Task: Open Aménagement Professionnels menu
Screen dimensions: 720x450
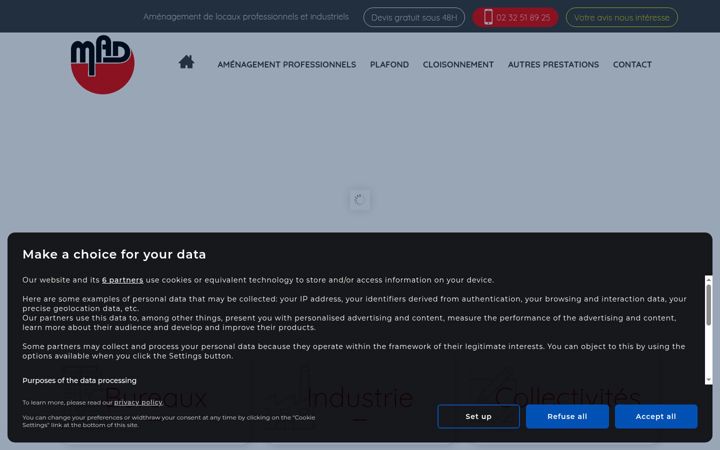Action: click(287, 65)
